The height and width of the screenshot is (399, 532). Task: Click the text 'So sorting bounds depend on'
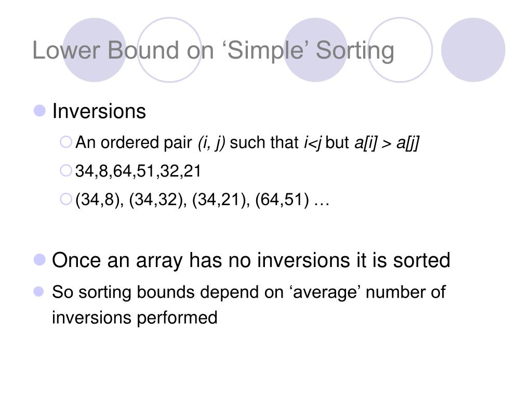pyautogui.click(x=168, y=292)
